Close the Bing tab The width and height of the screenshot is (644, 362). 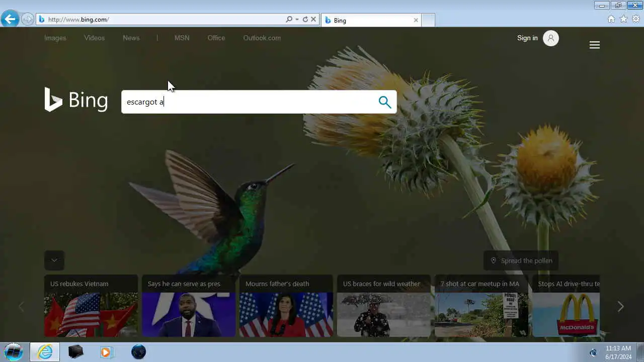click(416, 20)
